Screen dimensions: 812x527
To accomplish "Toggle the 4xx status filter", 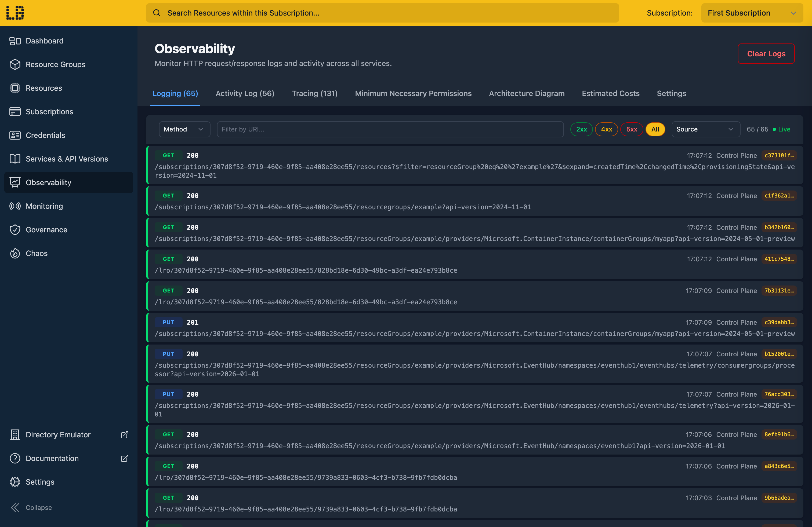I will click(606, 129).
